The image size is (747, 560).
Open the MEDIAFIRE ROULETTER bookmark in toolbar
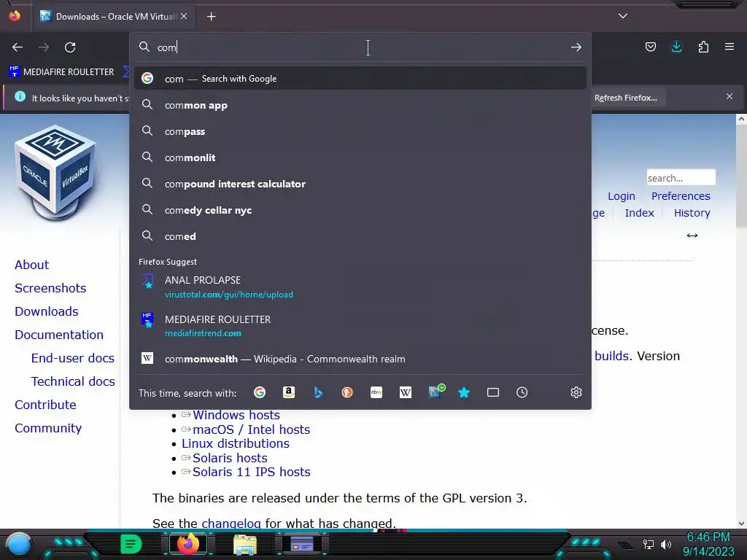point(61,72)
